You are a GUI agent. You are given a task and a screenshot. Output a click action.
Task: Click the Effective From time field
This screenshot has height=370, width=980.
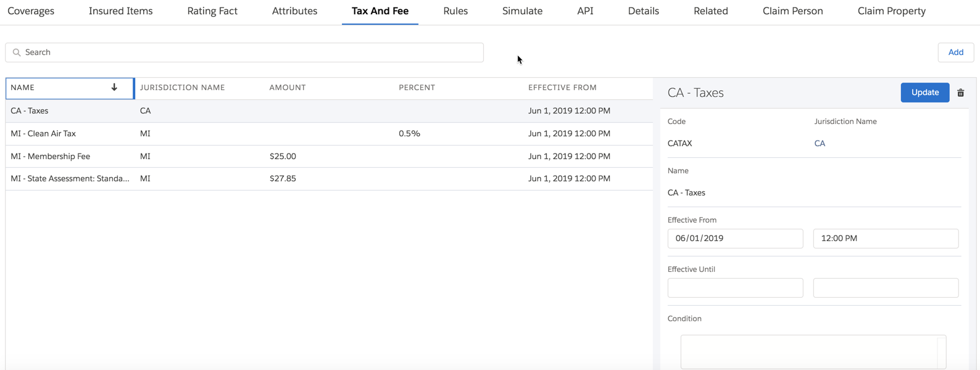pos(886,239)
